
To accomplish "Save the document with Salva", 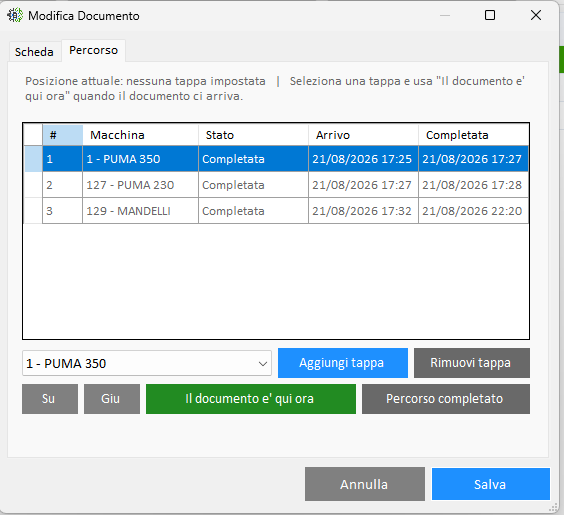I will (491, 484).
